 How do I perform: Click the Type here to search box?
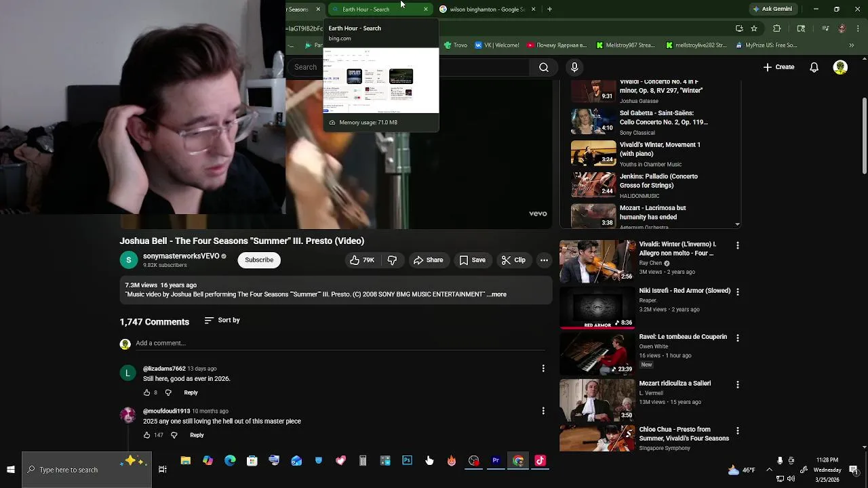[x=87, y=470]
